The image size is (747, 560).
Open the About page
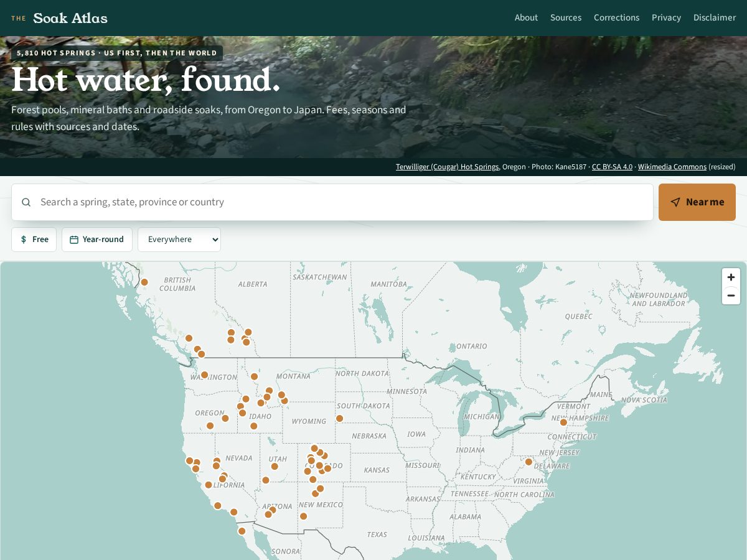point(526,17)
